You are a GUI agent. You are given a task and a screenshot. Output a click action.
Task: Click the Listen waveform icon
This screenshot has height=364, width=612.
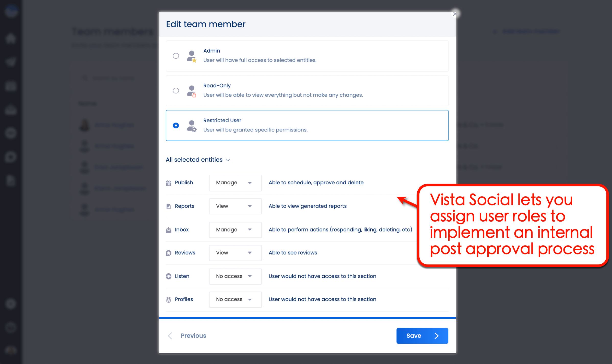pos(168,276)
